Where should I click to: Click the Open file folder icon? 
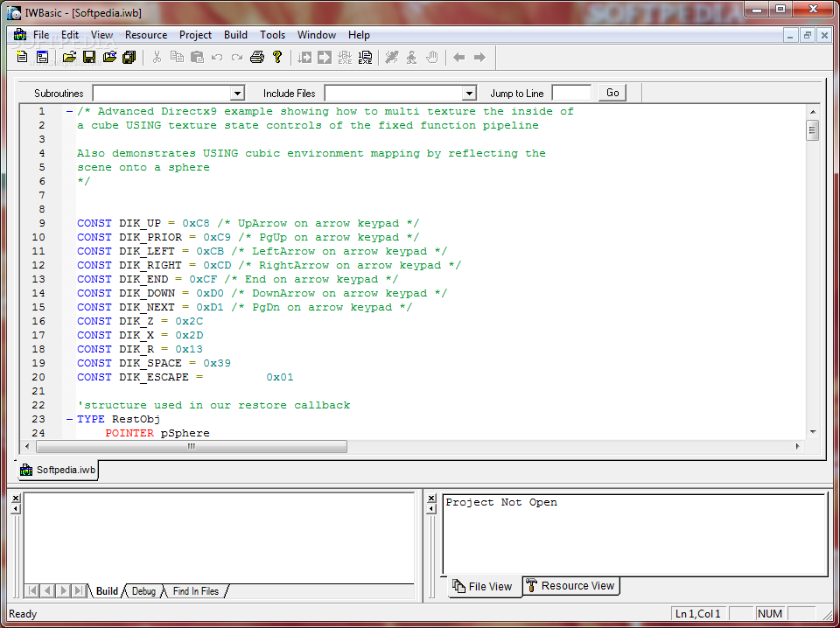pos(70,57)
